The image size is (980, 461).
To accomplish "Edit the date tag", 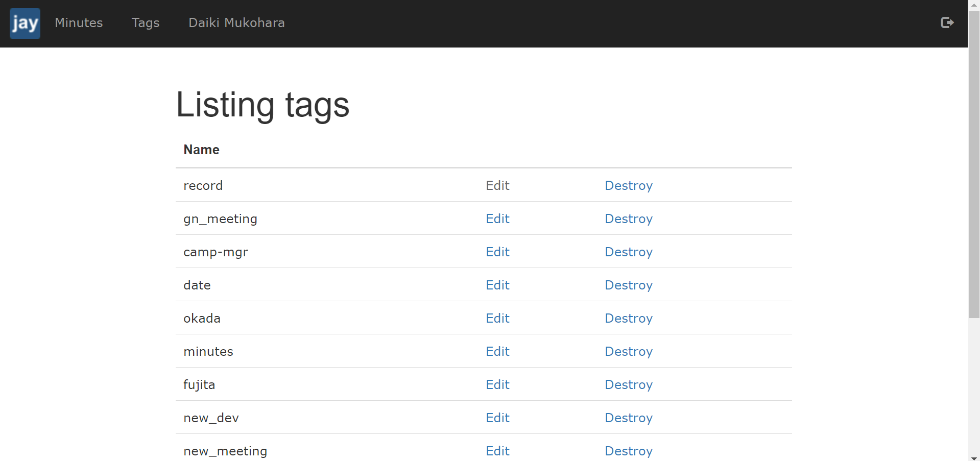I will (x=497, y=285).
